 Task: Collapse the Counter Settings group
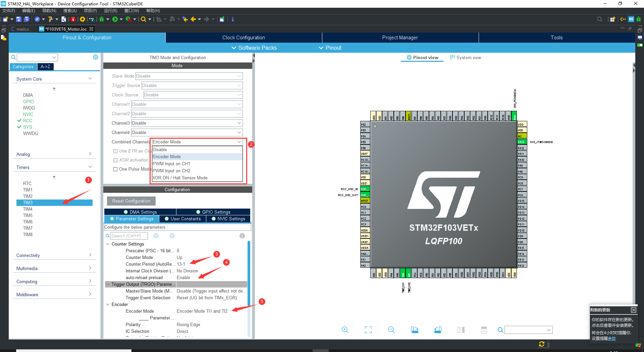coord(108,244)
